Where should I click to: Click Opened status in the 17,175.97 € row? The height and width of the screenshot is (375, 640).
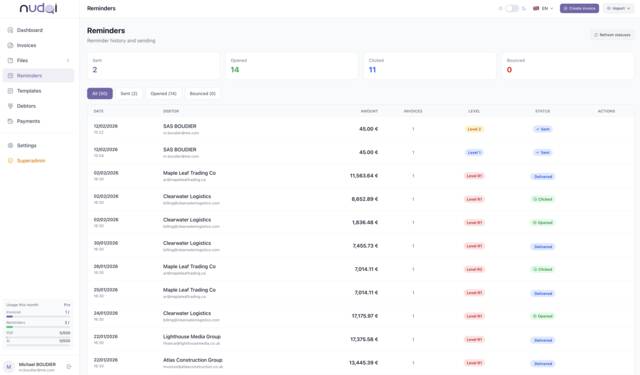(x=543, y=316)
